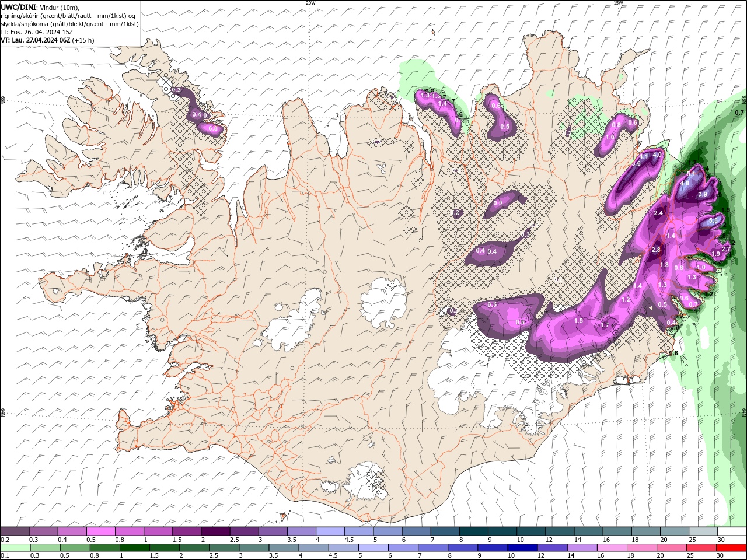Click the "5.6" value on the map
The width and height of the screenshot is (747, 560).
click(x=713, y=221)
